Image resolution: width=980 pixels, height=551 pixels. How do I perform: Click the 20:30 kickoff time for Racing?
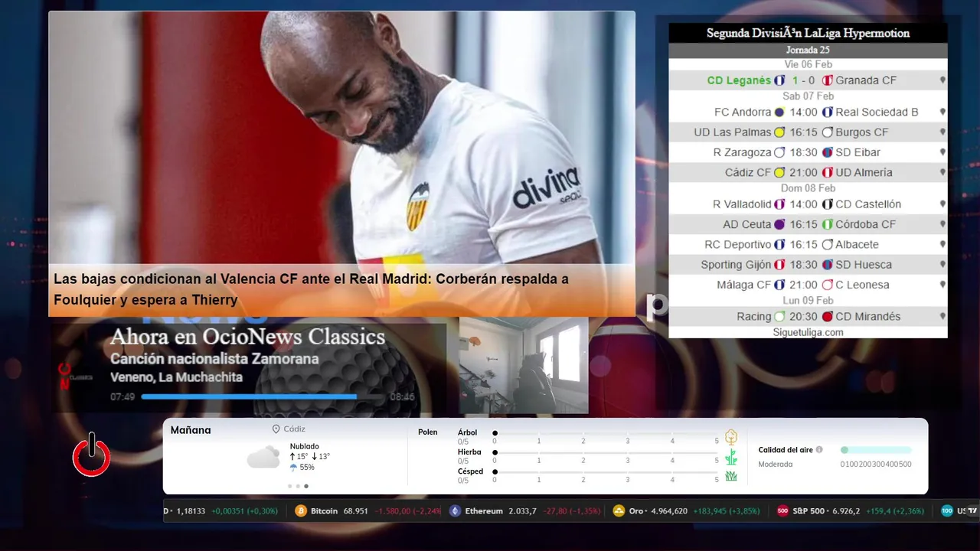point(803,316)
